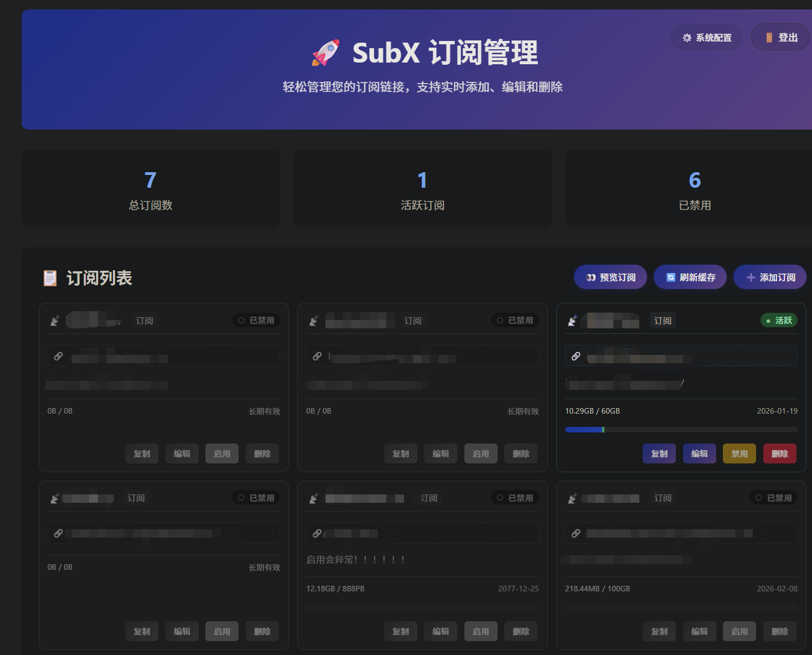Click the usage text 12.18GB / 888PB
This screenshot has height=655, width=812.
click(x=335, y=589)
